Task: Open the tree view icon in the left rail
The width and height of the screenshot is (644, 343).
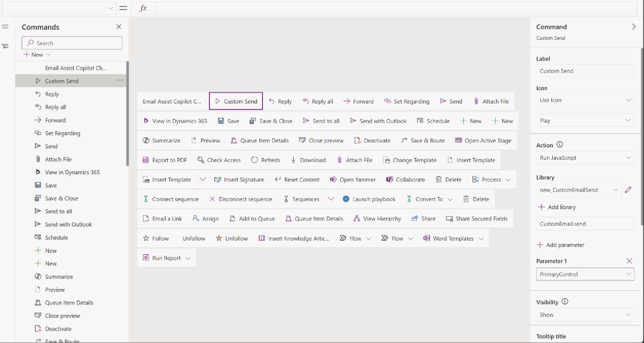Action: [5, 46]
